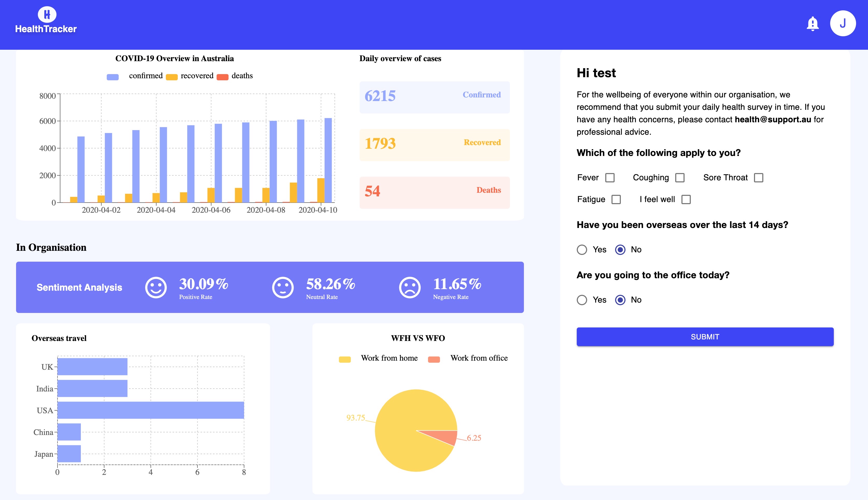Click the Hi test greeting heading
This screenshot has width=868, height=500.
click(596, 73)
